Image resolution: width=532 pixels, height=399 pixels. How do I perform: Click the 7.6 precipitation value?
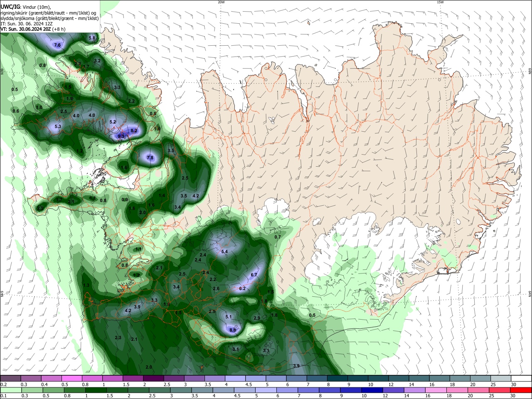(57, 45)
